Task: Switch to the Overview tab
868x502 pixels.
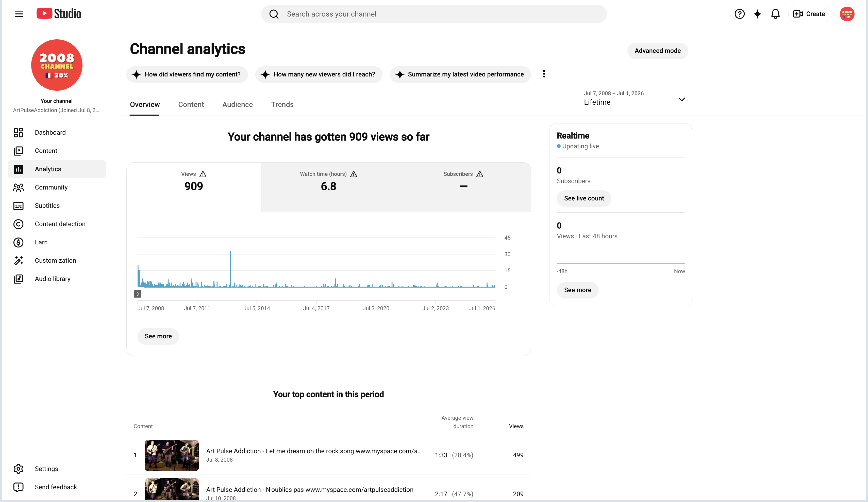Action: [x=145, y=104]
